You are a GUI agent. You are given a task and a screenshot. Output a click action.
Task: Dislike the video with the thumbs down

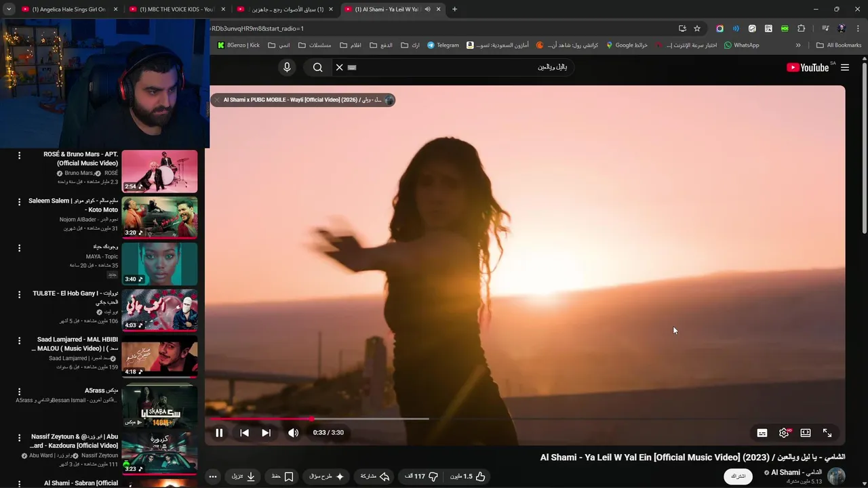click(x=422, y=476)
